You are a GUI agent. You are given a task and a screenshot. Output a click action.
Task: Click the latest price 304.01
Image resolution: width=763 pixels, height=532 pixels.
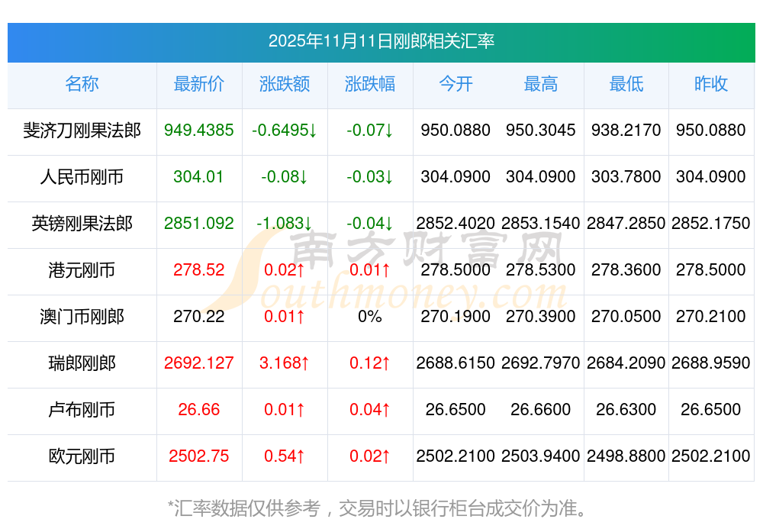point(198,176)
